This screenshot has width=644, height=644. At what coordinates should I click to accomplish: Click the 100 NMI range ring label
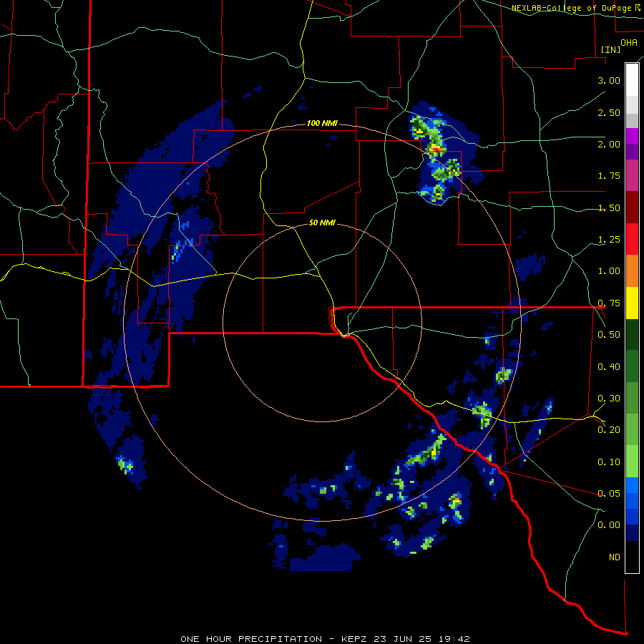click(322, 123)
